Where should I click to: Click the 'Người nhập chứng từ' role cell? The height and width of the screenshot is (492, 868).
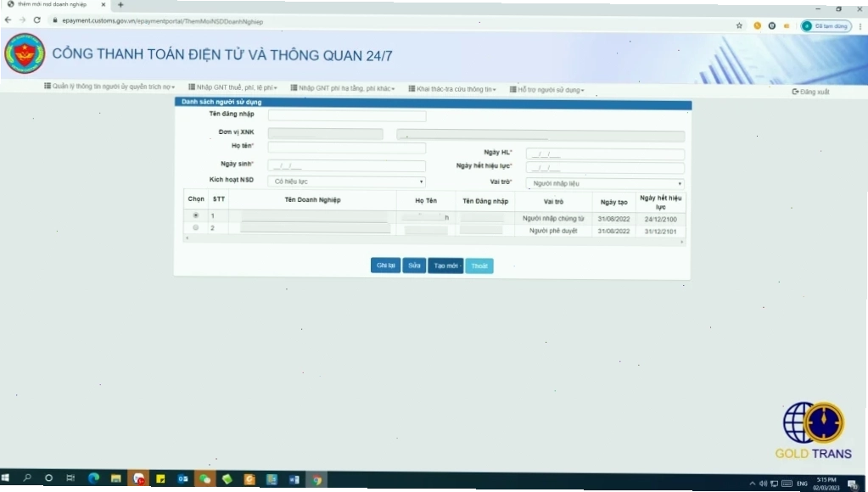point(553,219)
